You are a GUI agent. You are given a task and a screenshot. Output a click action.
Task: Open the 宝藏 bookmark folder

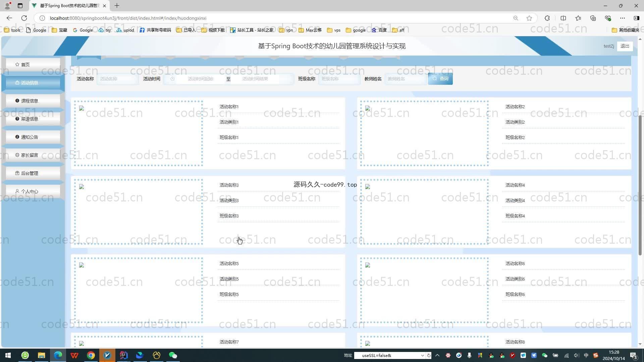pos(59,30)
